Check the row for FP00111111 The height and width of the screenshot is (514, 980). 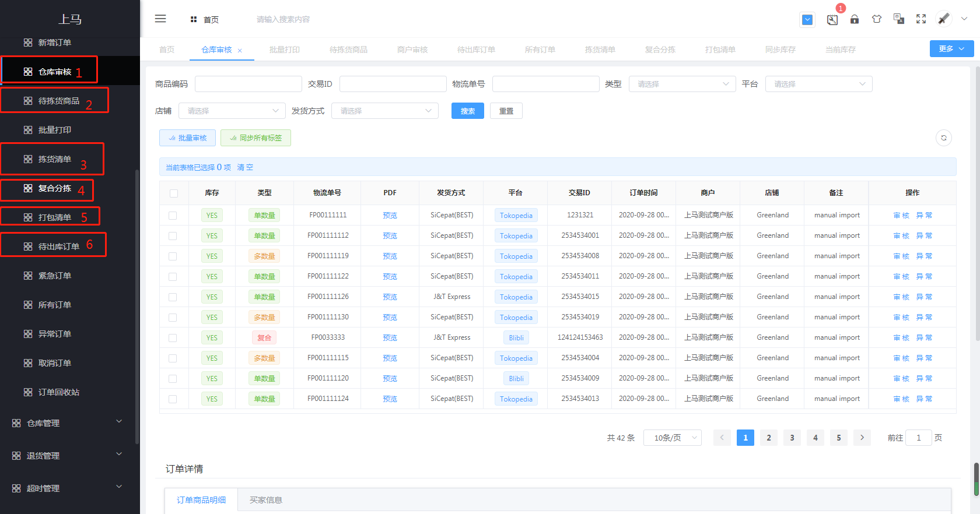(173, 216)
